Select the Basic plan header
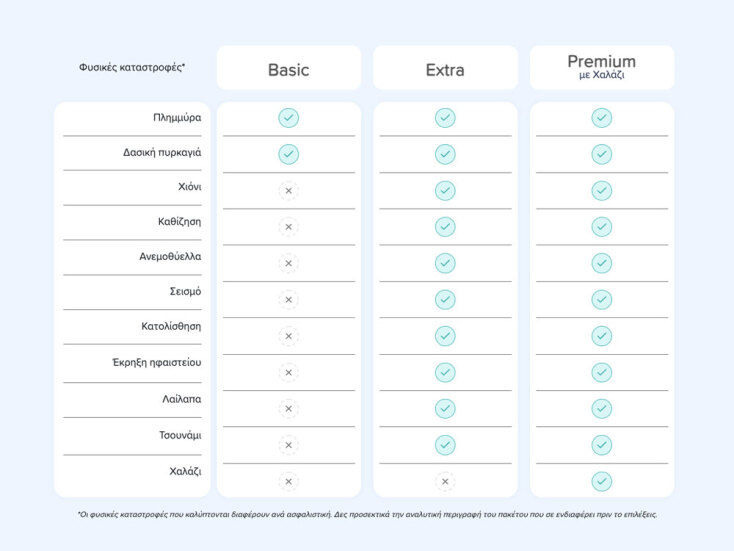The width and height of the screenshot is (734, 551). [288, 70]
